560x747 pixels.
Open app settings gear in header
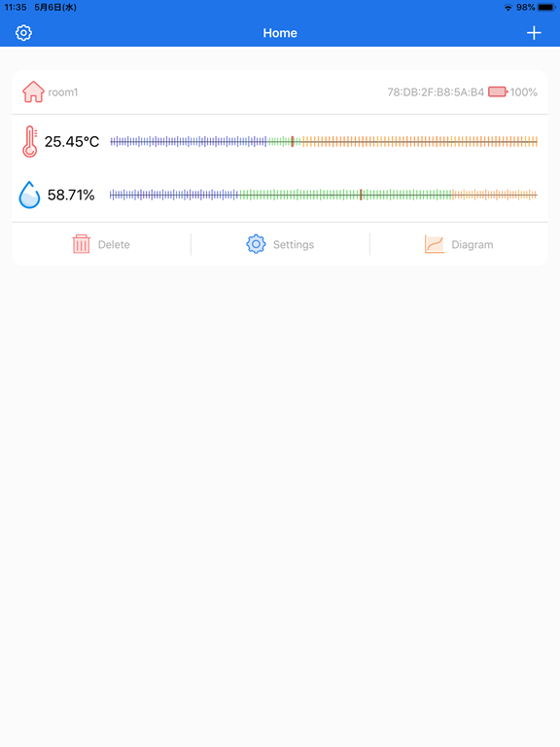23,33
